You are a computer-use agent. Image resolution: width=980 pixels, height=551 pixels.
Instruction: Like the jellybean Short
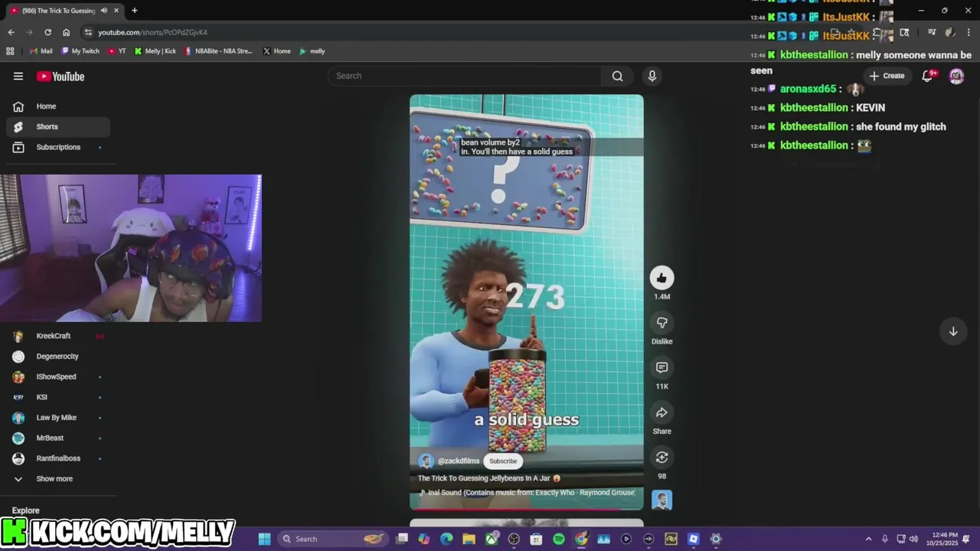click(x=661, y=278)
